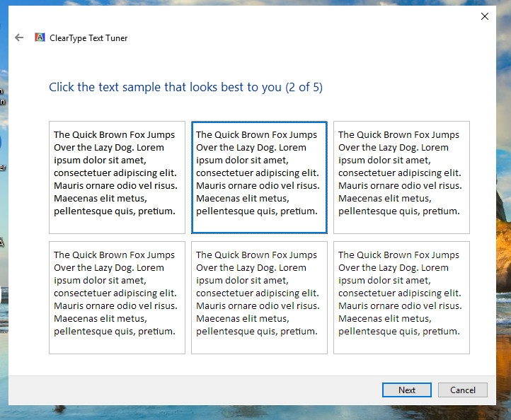The width and height of the screenshot is (511, 420).
Task: Select the bottom-left text sample
Action: (x=117, y=298)
